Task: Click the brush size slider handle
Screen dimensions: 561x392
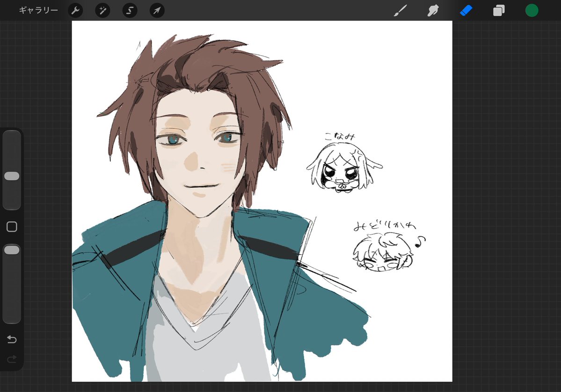Action: [x=12, y=176]
